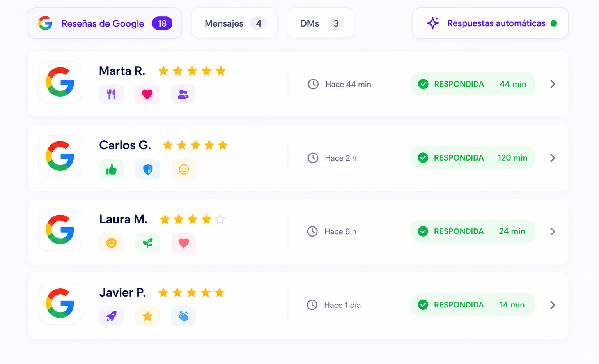Select the rocket tag on Javier P.
599x364 pixels.
pos(112,316)
